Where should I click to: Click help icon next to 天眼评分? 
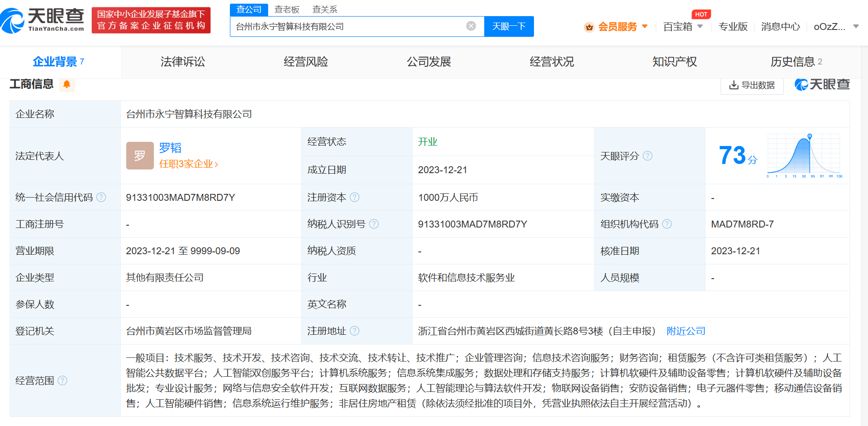tap(647, 156)
